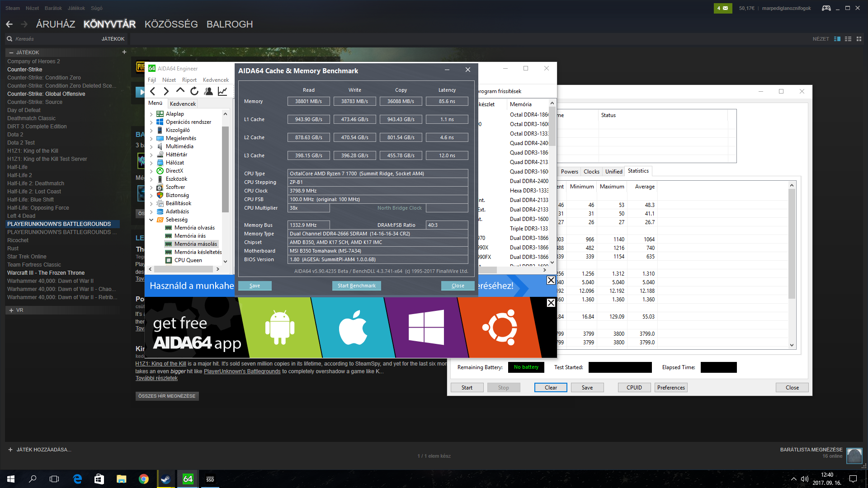Close the get free AIDA64 app ad
Viewport: 868px width, 488px height.
tap(551, 303)
